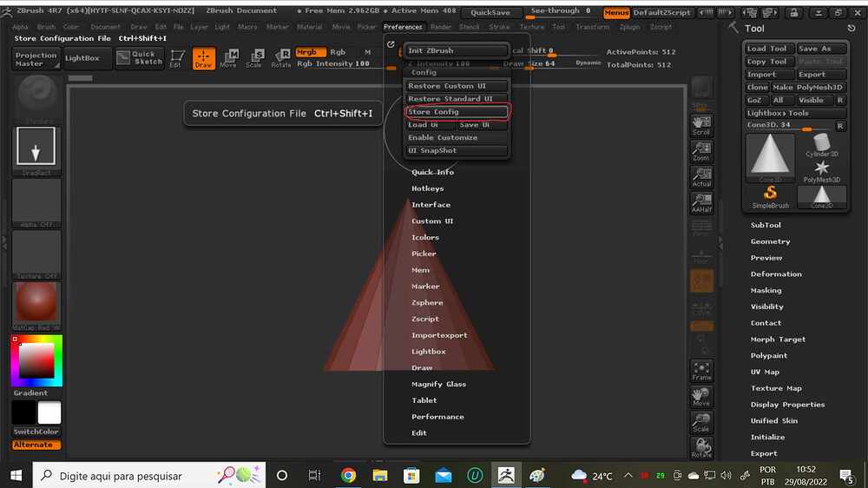
Task: Click the Tool palette reset arrow icon
Action: pyautogui.click(x=851, y=29)
